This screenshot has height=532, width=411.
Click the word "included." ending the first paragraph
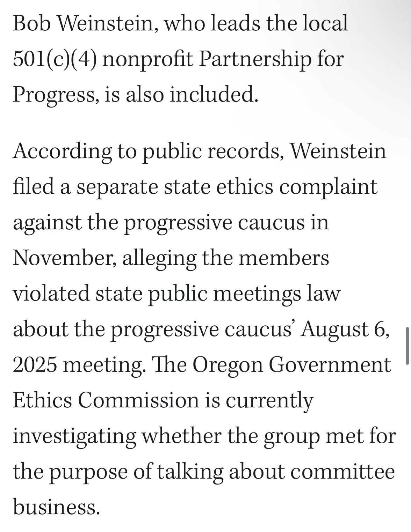coord(214,95)
